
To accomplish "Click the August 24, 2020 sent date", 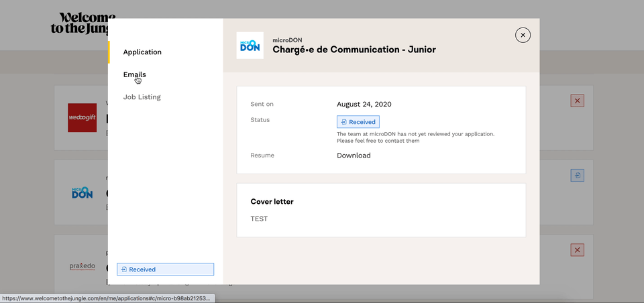I will [x=364, y=104].
